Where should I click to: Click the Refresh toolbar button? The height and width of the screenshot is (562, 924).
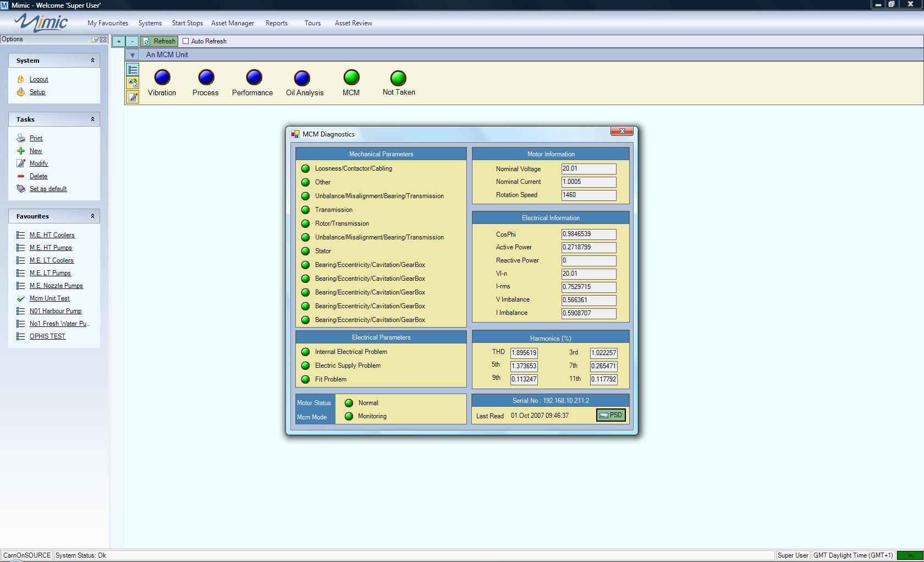pos(159,41)
